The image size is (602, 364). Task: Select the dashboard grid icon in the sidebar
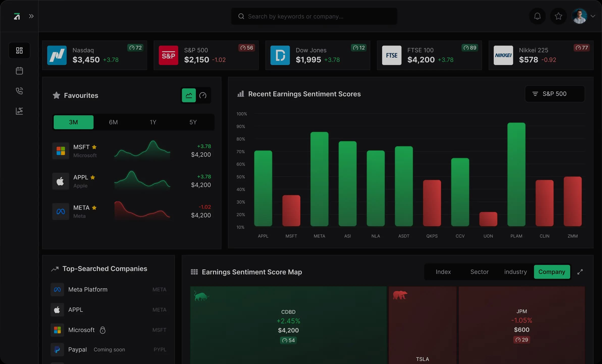19,50
